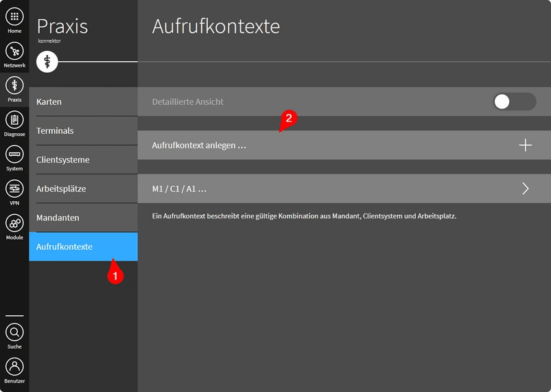Select the Praxis icon in left rail
The width and height of the screenshot is (551, 392).
(x=14, y=86)
